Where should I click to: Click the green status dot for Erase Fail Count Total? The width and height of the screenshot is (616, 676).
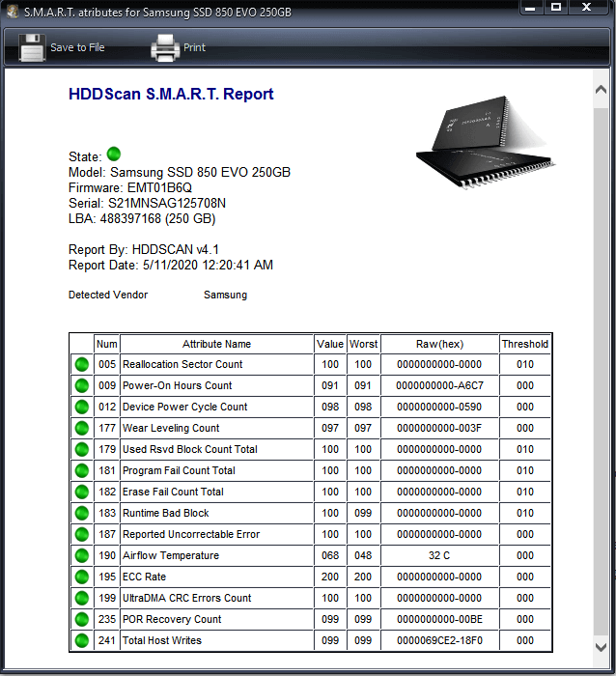[82, 492]
